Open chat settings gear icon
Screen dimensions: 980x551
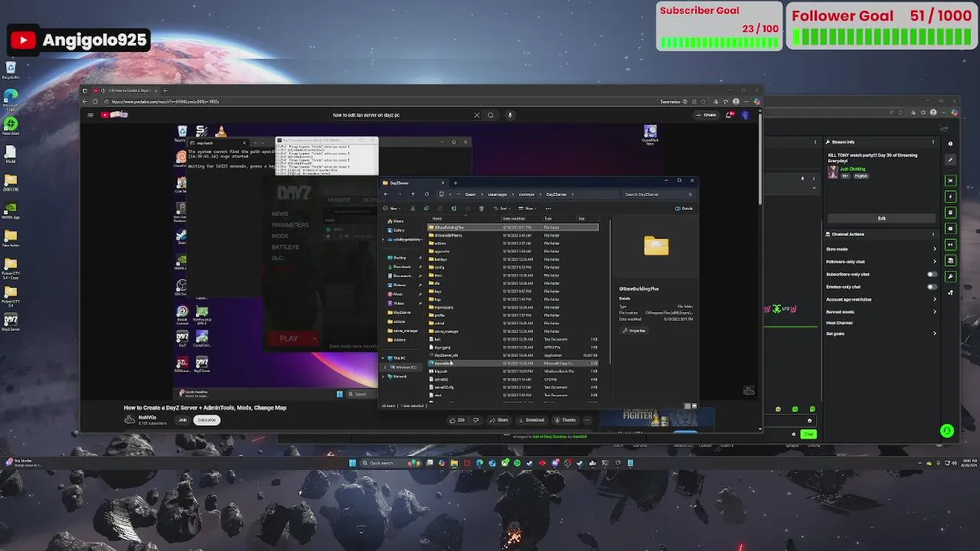[794, 434]
